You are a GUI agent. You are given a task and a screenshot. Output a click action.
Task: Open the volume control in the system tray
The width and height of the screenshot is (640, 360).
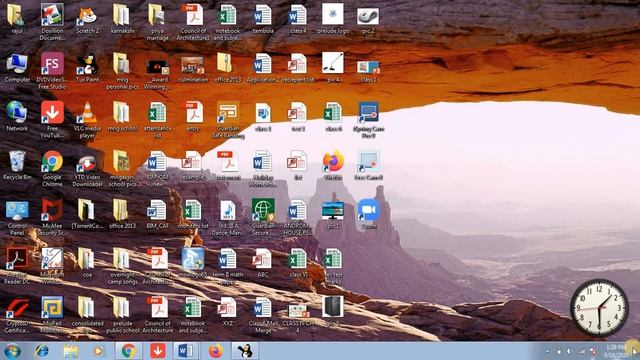[x=570, y=351]
